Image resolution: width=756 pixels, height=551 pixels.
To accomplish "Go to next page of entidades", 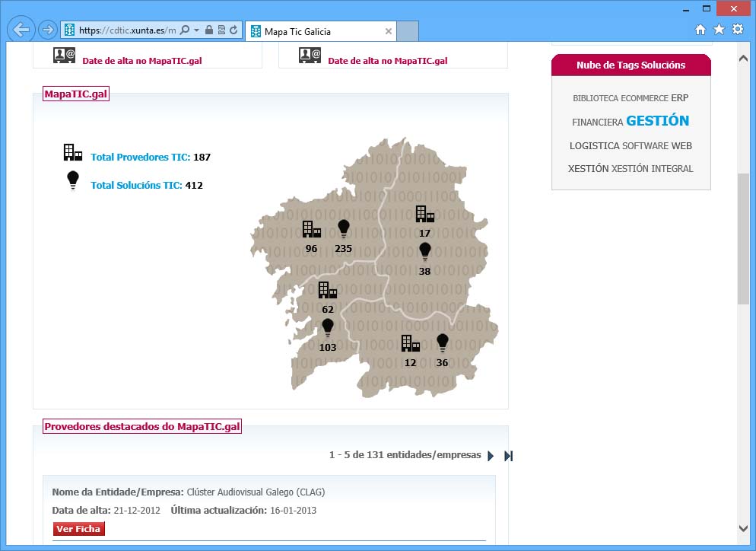I will (x=491, y=455).
